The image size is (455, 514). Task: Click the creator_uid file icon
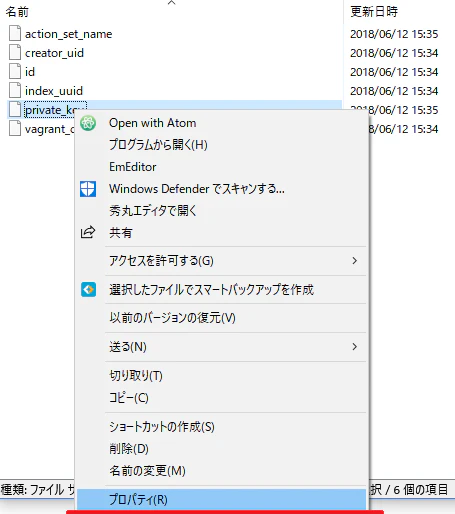click(x=15, y=53)
